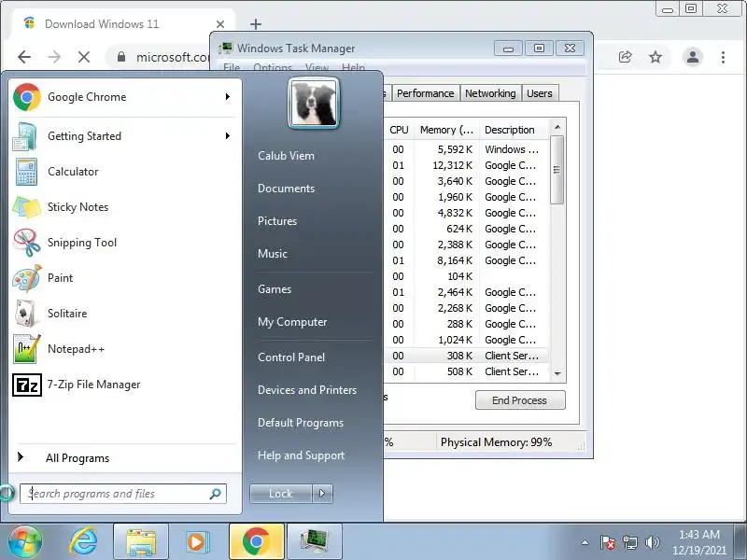
Task: Launch the Snipping Tool
Action: pos(124,243)
